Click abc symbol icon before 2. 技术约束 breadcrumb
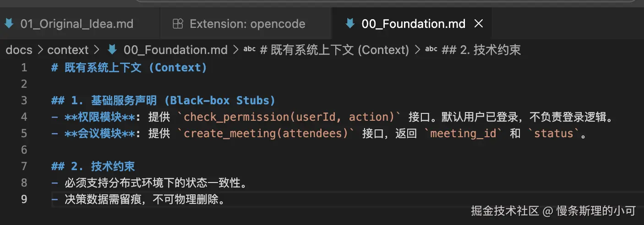Image resolution: width=644 pixels, height=225 pixels. coord(431,50)
